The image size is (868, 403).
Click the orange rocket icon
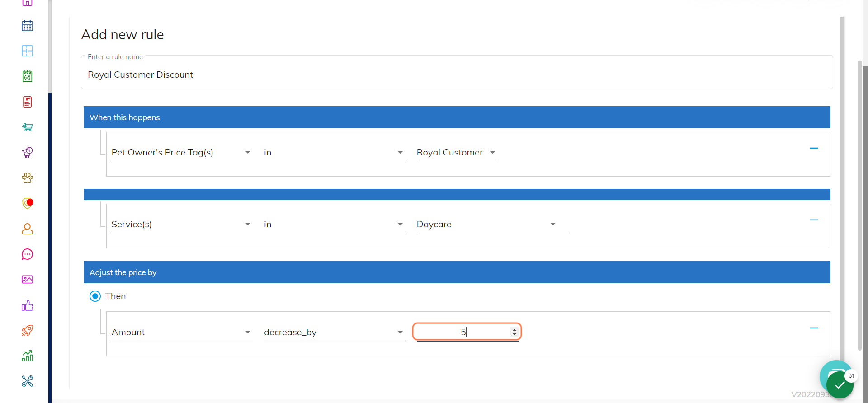27,331
